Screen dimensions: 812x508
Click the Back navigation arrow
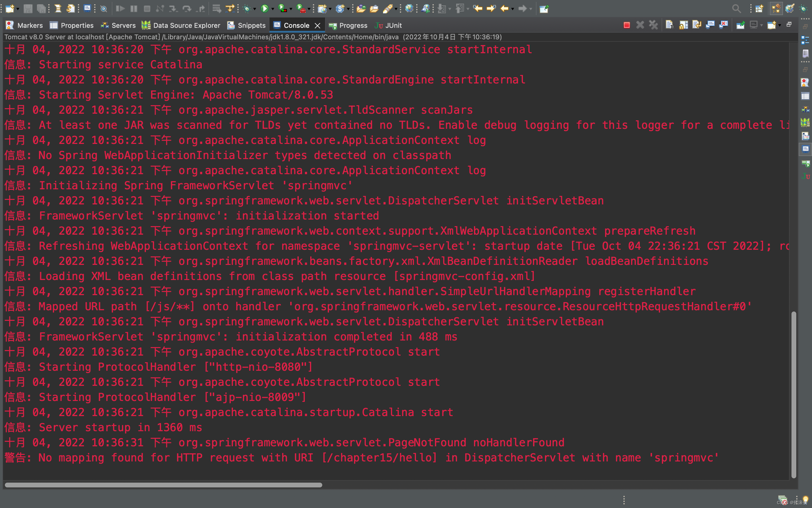point(504,8)
